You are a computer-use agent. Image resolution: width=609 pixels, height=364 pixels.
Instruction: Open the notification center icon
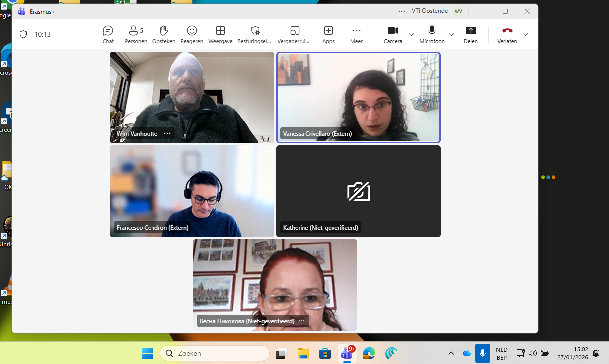[x=596, y=353]
